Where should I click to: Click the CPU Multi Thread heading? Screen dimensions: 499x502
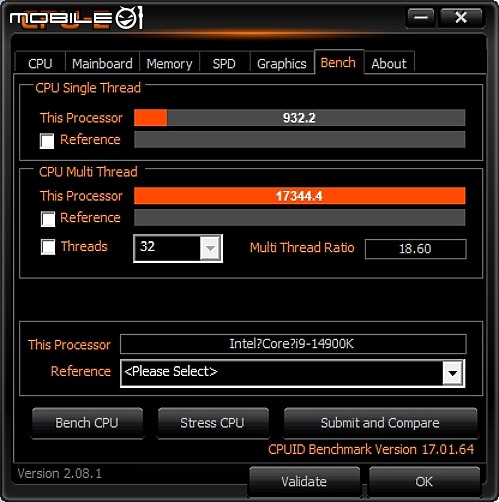coord(88,172)
